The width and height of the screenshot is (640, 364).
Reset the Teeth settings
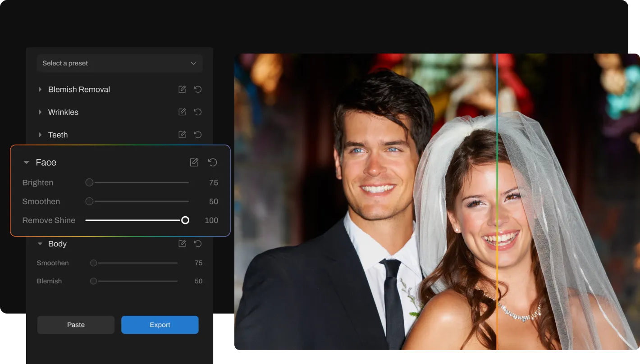point(197,135)
